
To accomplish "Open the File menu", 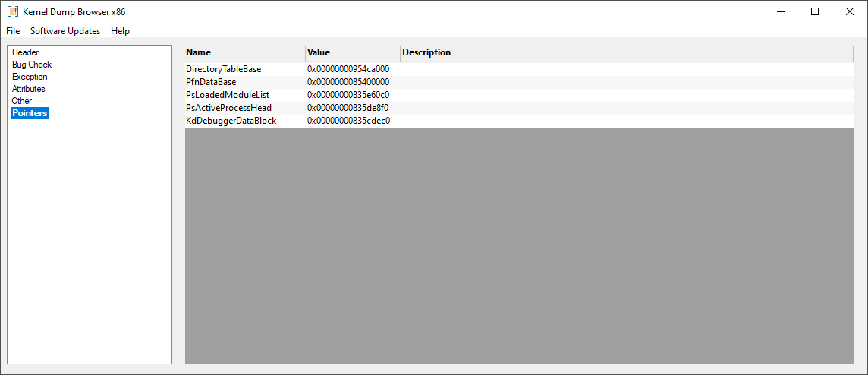I will click(14, 31).
